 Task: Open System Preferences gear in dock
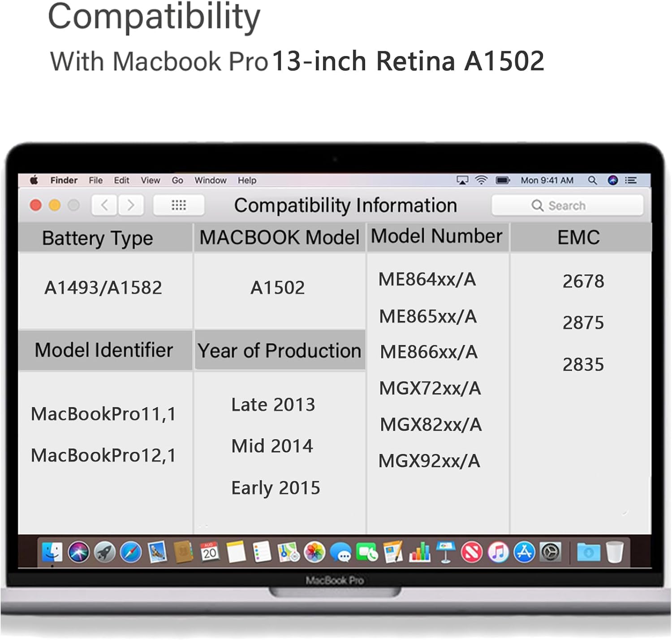pyautogui.click(x=551, y=552)
